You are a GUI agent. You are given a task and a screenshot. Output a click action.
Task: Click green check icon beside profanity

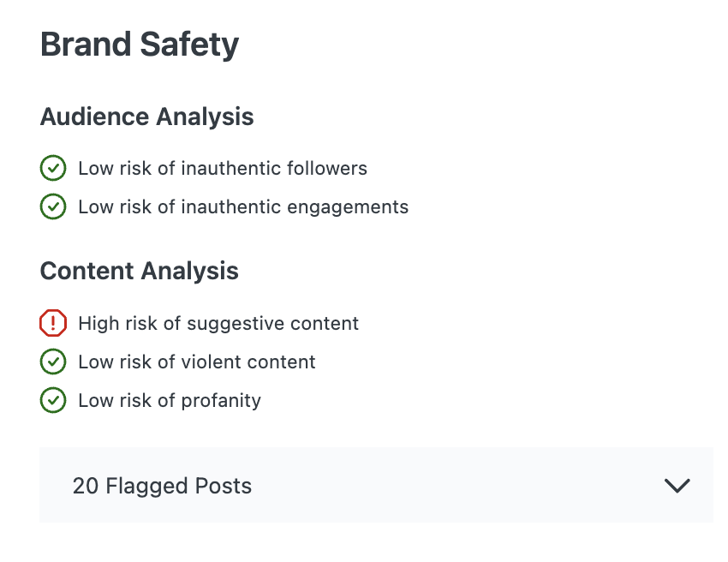[53, 400]
